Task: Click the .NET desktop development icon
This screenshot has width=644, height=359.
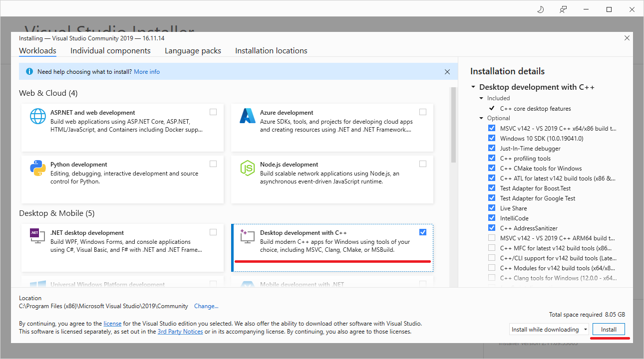Action: [x=38, y=236]
